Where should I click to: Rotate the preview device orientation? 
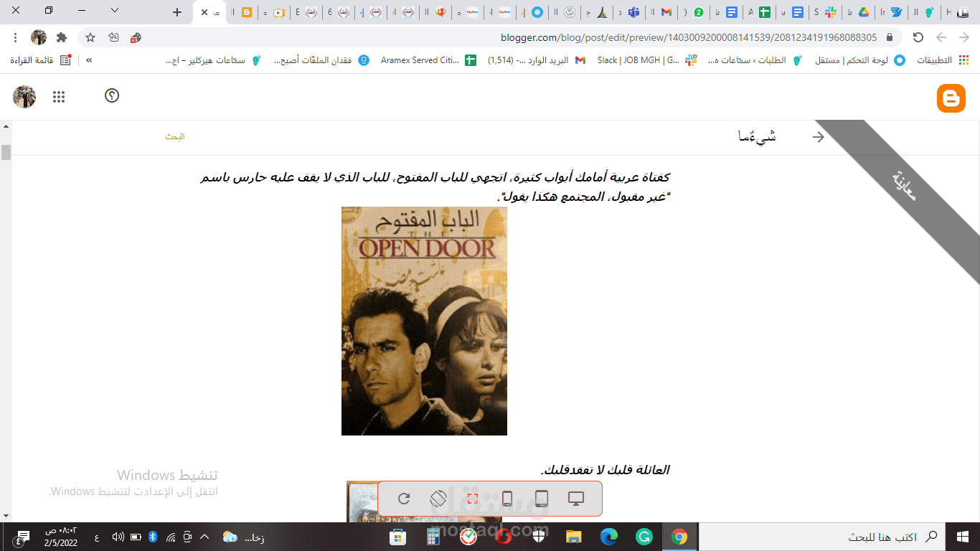click(438, 499)
